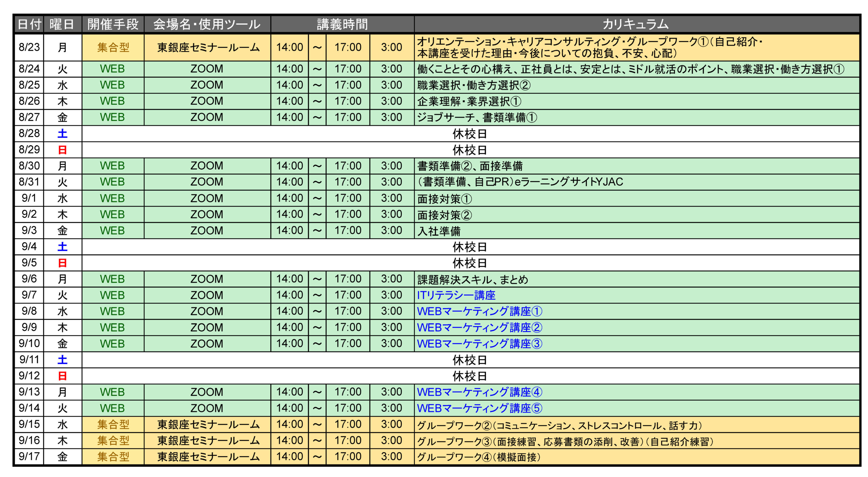The width and height of the screenshot is (868, 477).
Task: Click 入社準備 in the 9/3 row
Action: point(439,231)
